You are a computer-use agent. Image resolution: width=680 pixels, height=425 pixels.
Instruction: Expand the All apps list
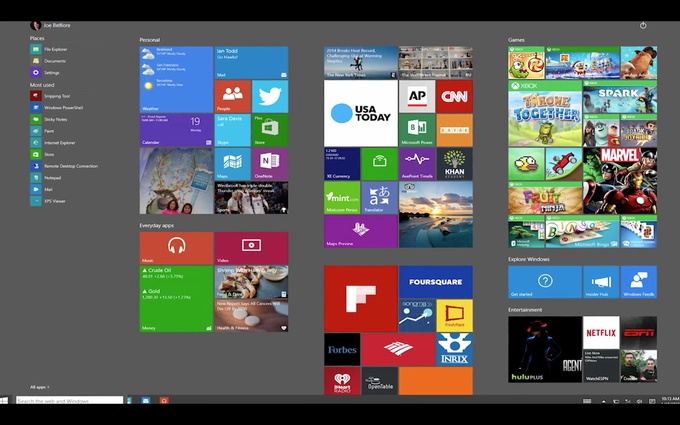point(39,387)
